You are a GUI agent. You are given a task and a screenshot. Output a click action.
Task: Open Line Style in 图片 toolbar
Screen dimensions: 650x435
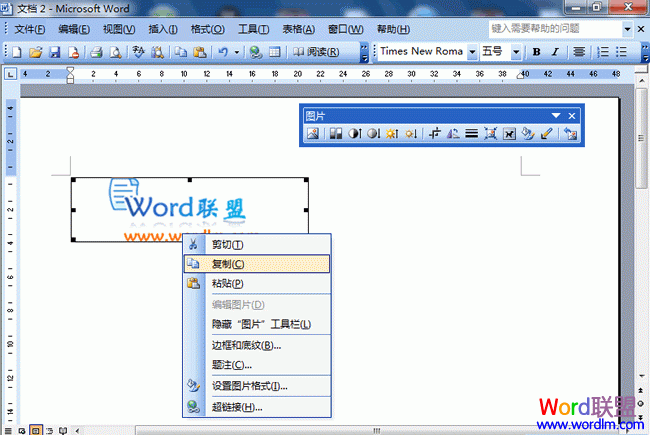tap(471, 134)
